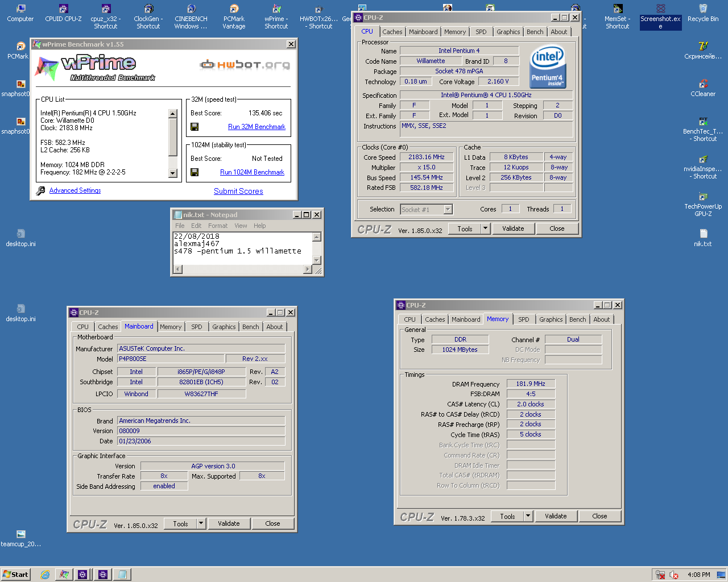Click the Submit Scores link in wPrime

click(x=238, y=192)
